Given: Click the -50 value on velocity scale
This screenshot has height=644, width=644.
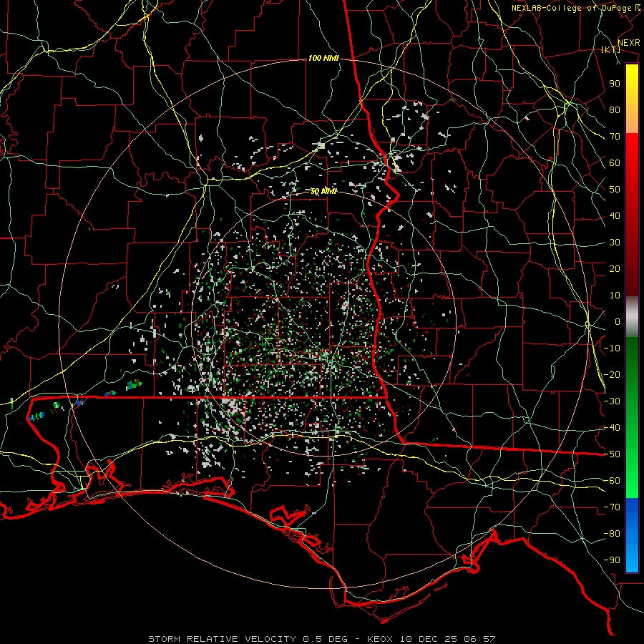Looking at the screenshot, I should tap(612, 454).
